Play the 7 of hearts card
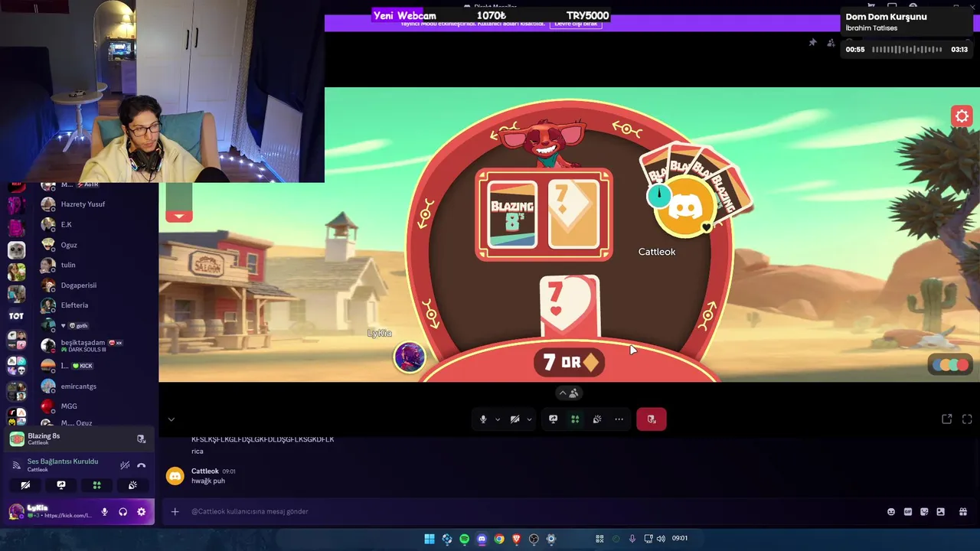 [569, 308]
